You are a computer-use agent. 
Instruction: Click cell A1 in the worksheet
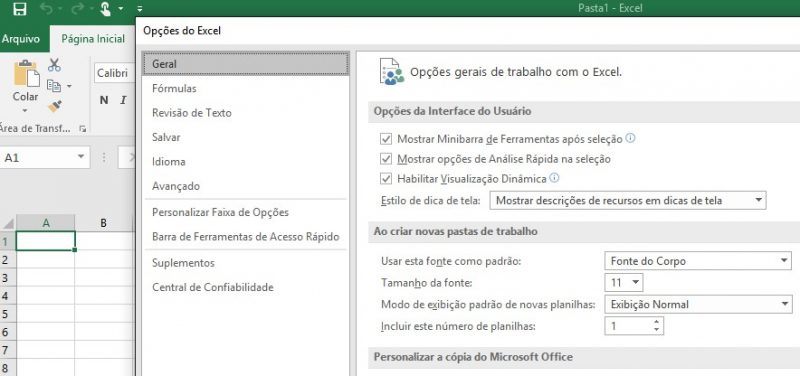click(x=46, y=241)
